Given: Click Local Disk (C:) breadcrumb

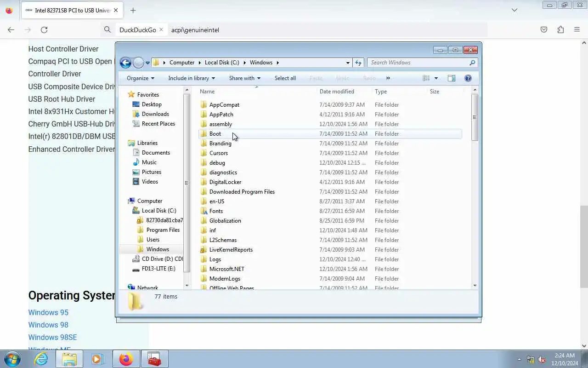Looking at the screenshot, I should click(222, 63).
